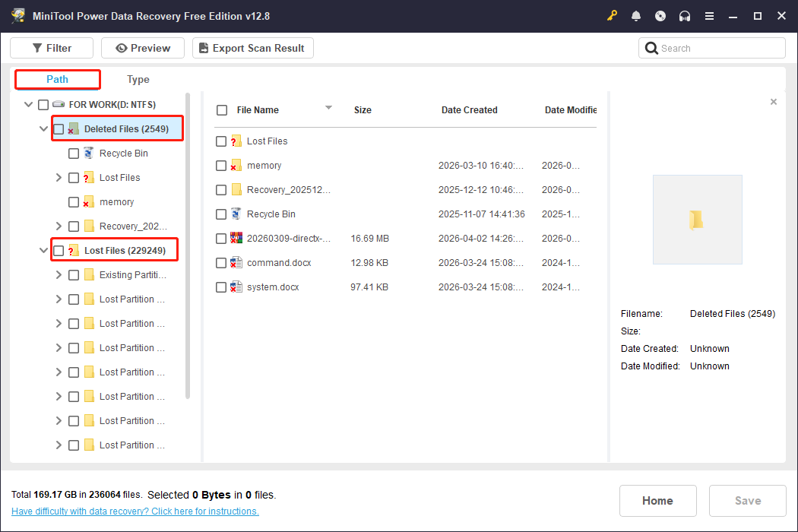Viewport: 798px width, 532px height.
Task: Open the hamburger menu in the title bar
Action: click(709, 15)
